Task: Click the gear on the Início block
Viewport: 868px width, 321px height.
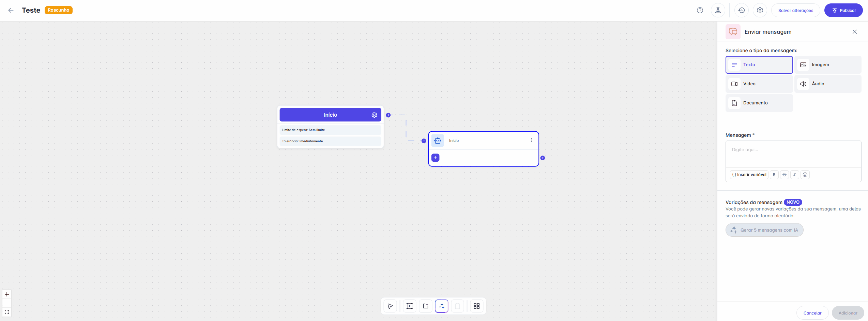Action: [374, 115]
